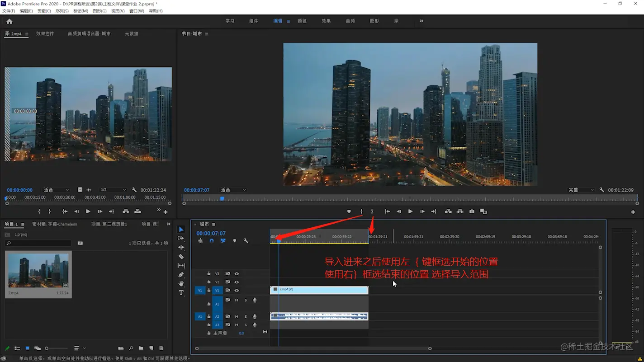Select the Pen tool
644x362 pixels.
(181, 275)
